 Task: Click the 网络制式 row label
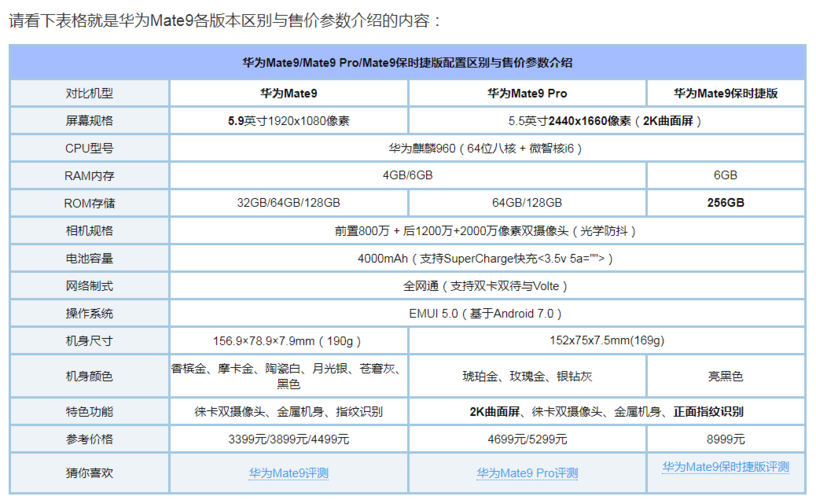(90, 286)
